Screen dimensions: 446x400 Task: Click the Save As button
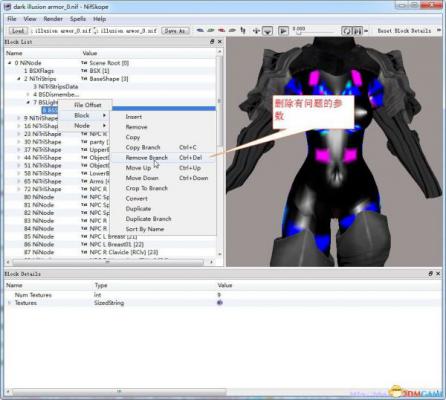pyautogui.click(x=175, y=31)
